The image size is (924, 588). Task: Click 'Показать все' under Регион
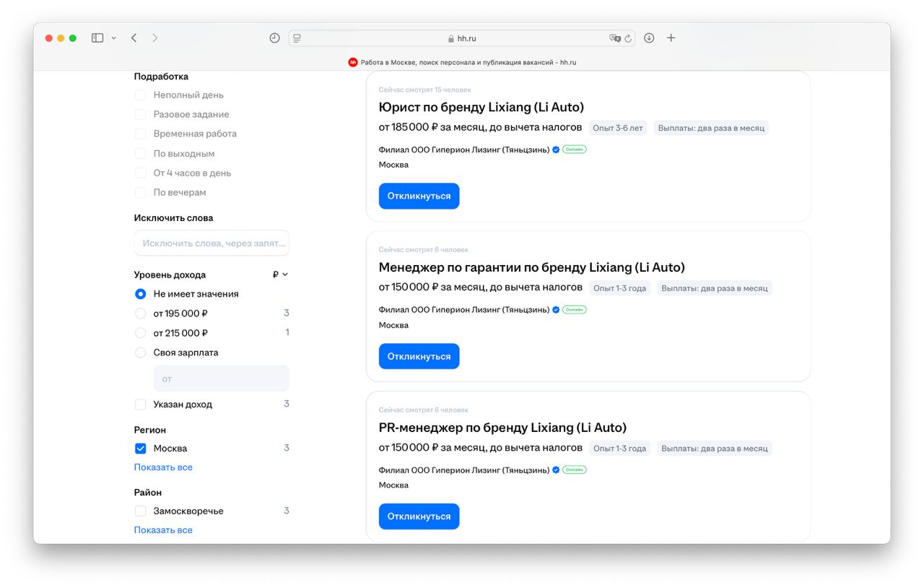163,467
